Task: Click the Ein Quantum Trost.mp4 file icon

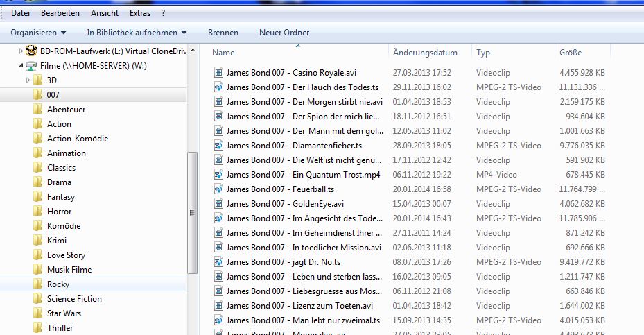Action: click(x=218, y=174)
